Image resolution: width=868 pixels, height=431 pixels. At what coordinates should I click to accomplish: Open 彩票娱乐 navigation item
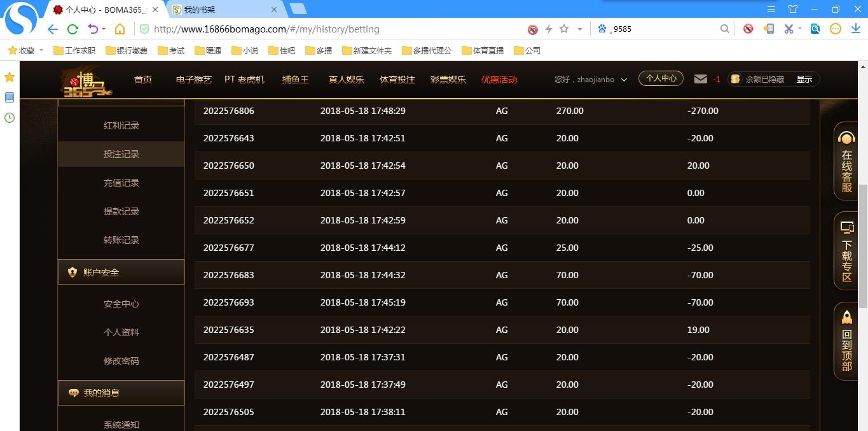448,80
